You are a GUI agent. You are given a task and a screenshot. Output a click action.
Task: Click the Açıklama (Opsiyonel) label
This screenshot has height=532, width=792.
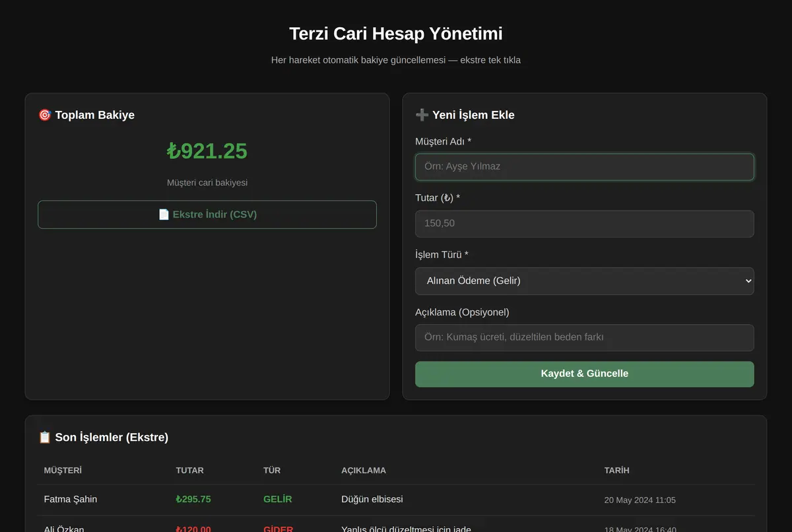click(x=462, y=312)
